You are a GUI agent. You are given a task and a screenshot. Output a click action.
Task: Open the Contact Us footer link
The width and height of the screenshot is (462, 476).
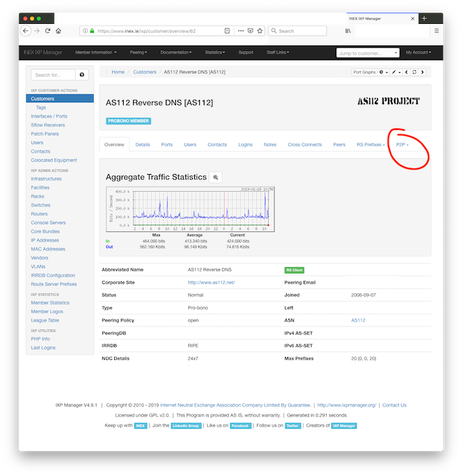pyautogui.click(x=394, y=405)
